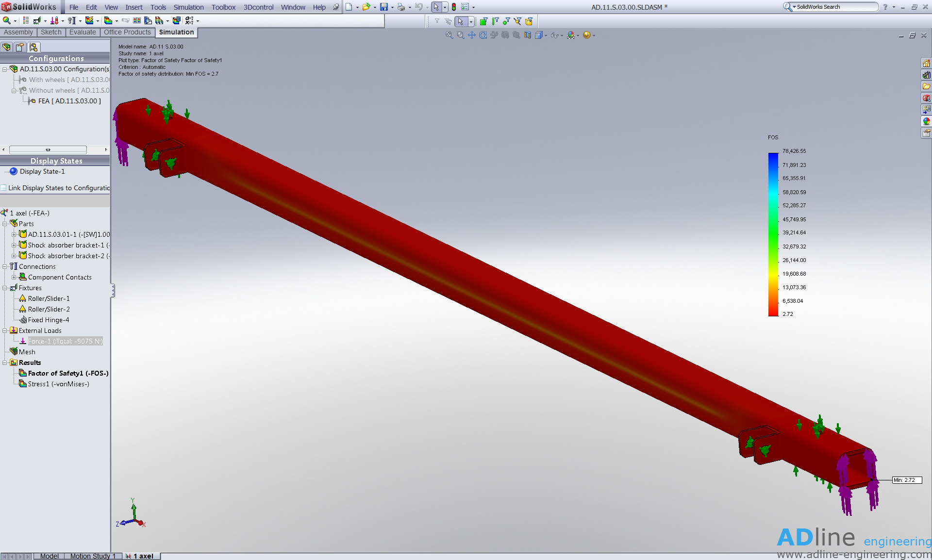Expand the Fixtures tree section
The width and height of the screenshot is (932, 560).
click(5, 288)
